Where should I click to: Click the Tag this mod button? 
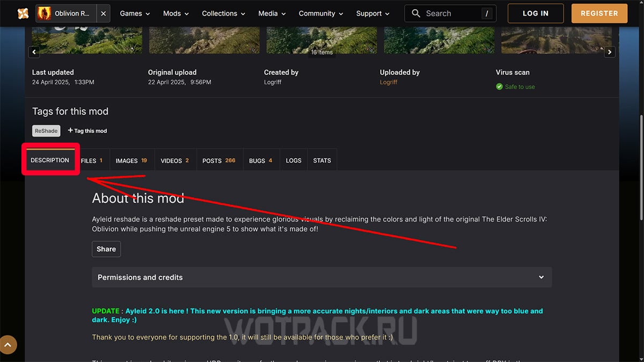point(87,131)
